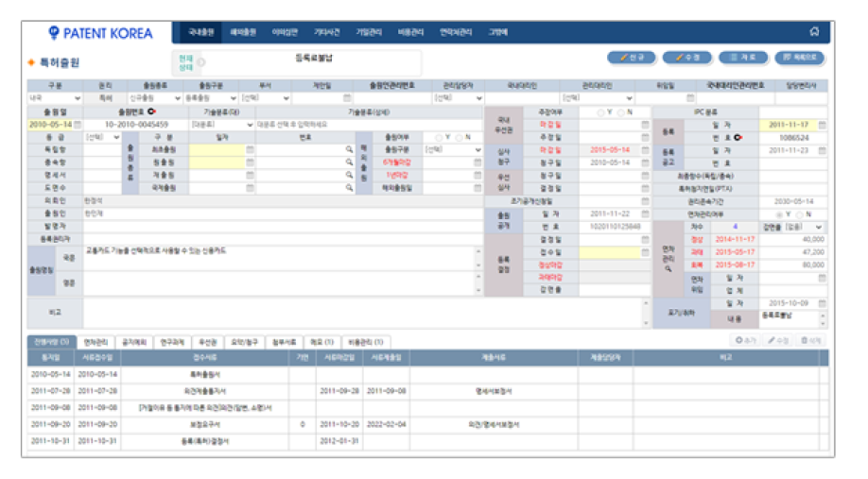Open calendar next to publication date 2011-11-22

pos(645,214)
